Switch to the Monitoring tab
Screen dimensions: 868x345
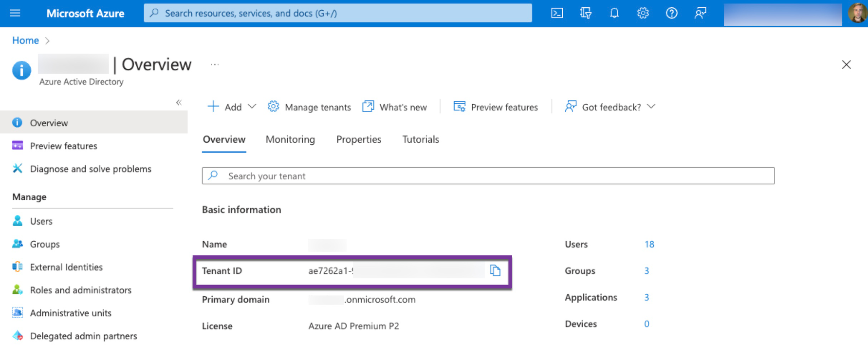pos(290,139)
